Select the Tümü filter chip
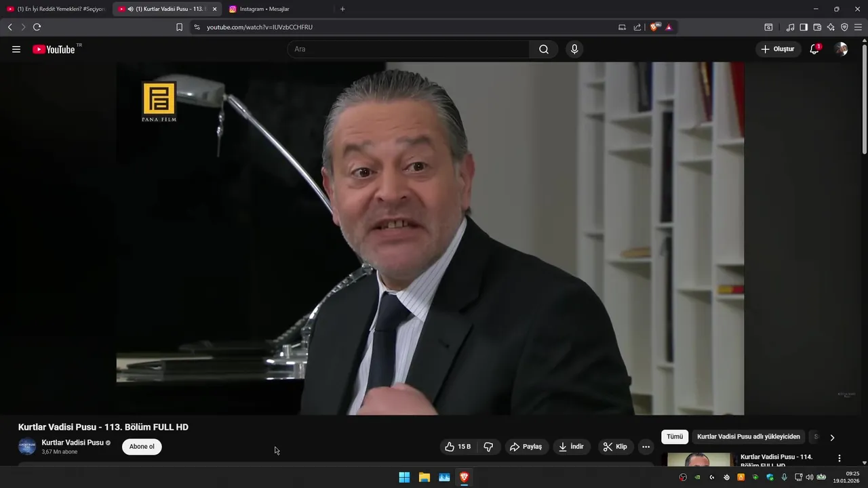This screenshot has width=868, height=488. pos(675,437)
